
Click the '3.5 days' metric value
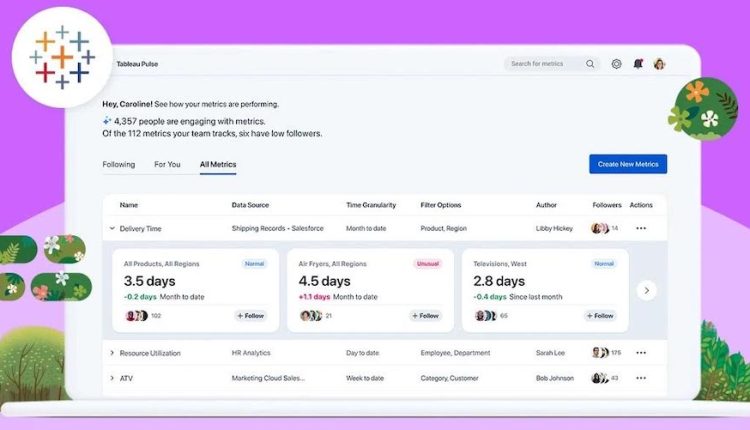click(x=150, y=281)
